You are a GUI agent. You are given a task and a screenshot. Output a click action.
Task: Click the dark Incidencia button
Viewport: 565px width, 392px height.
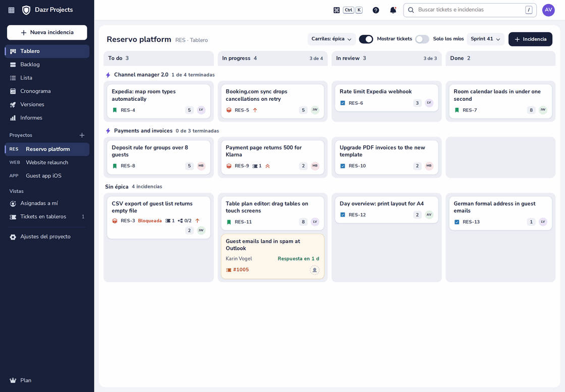[530, 39]
